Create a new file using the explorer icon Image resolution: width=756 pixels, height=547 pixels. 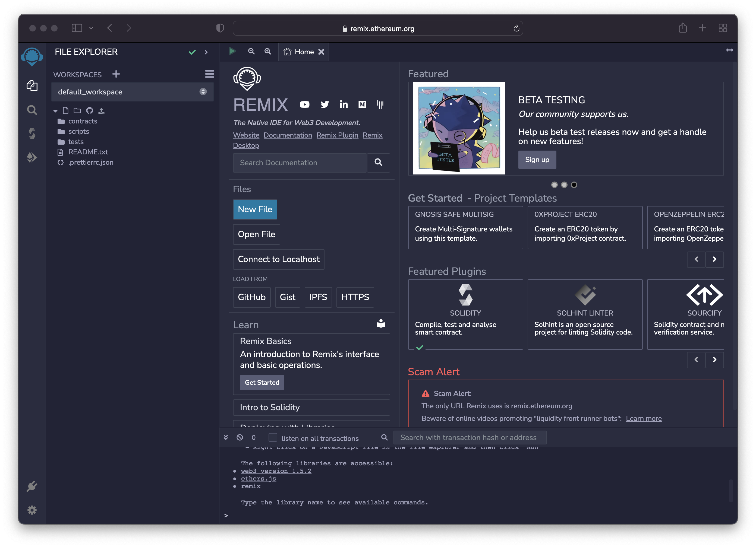tap(65, 111)
